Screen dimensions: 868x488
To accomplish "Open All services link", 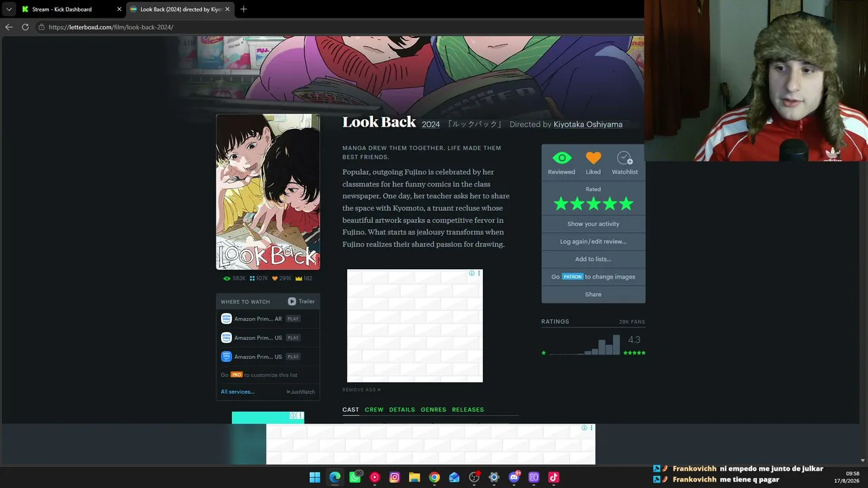I will 237,392.
